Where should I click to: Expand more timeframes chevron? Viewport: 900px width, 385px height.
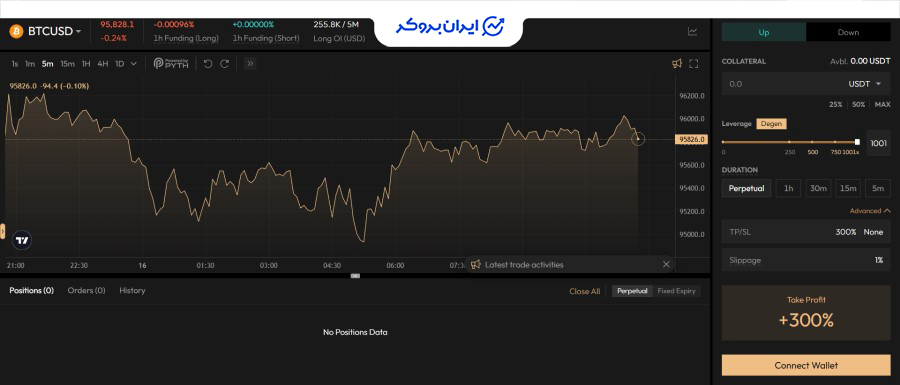pyautogui.click(x=134, y=64)
